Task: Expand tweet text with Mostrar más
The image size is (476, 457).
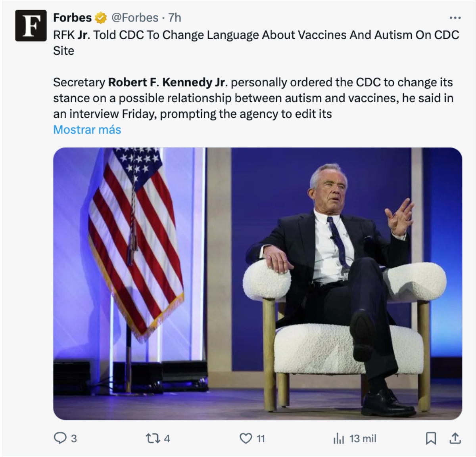Action: point(87,130)
